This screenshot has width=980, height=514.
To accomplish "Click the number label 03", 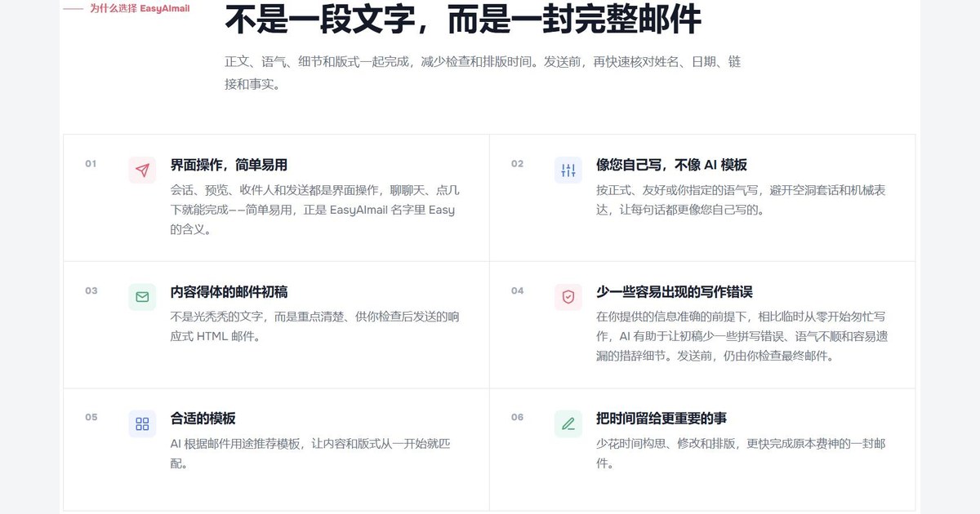I will (x=91, y=291).
